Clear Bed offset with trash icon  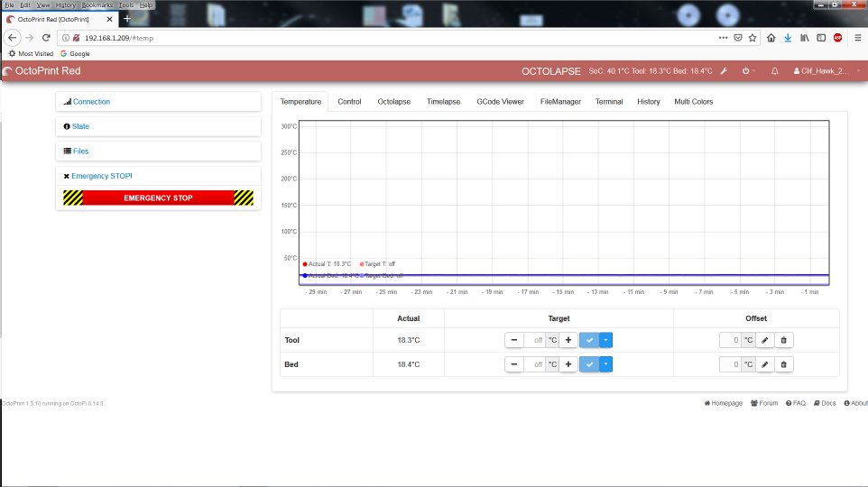(x=784, y=364)
